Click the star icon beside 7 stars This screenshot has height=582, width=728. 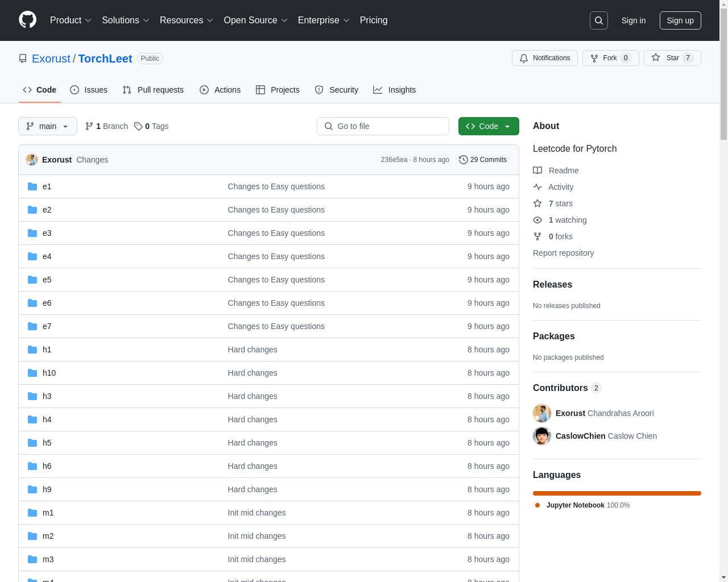tap(537, 203)
